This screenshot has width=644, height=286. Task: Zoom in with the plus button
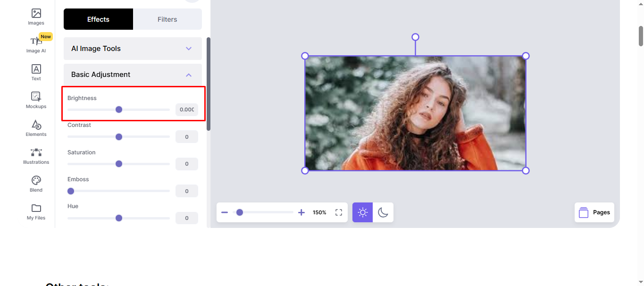301,212
